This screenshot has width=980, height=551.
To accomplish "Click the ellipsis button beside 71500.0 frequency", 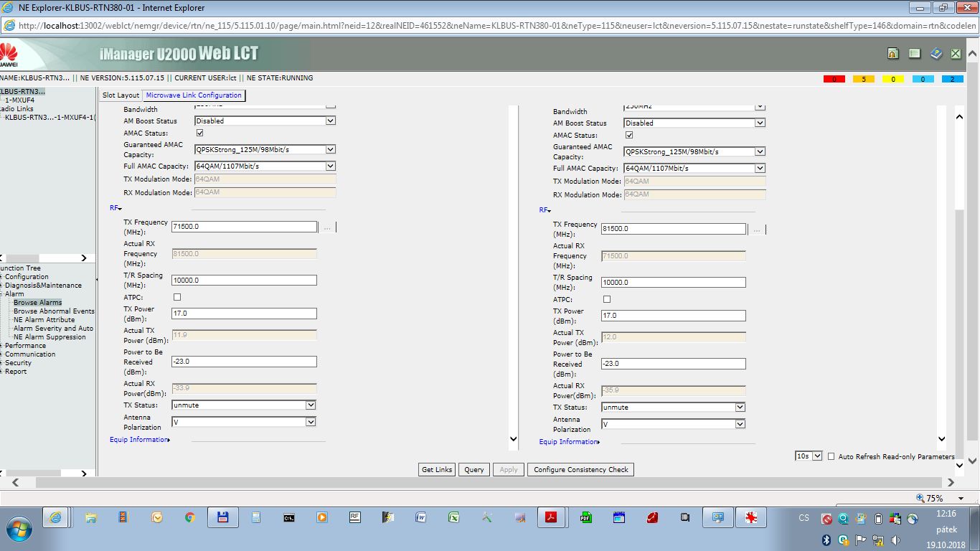I will click(x=327, y=227).
